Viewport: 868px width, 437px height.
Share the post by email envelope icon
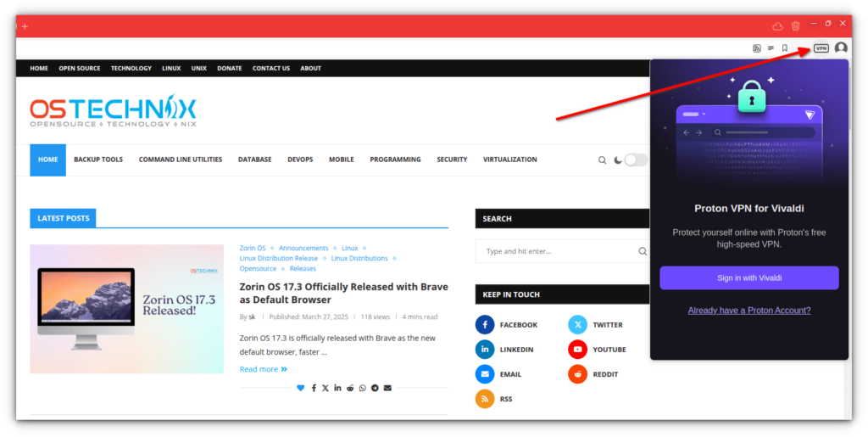pyautogui.click(x=387, y=388)
